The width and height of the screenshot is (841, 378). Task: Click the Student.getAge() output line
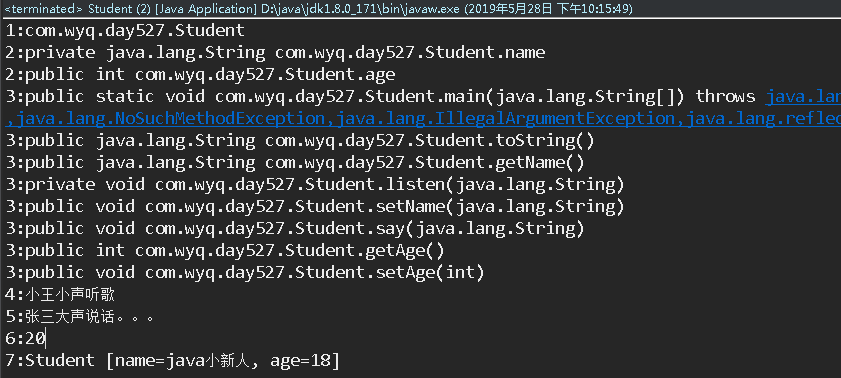pos(225,250)
